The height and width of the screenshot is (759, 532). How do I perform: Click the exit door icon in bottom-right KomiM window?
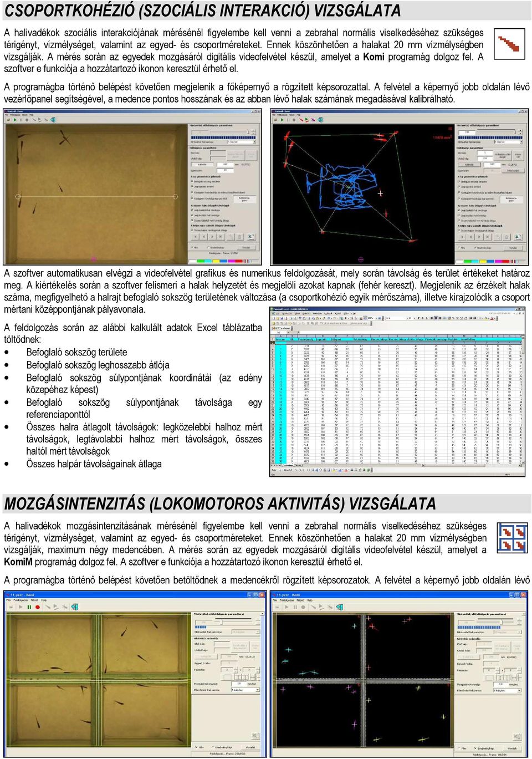coord(339,607)
